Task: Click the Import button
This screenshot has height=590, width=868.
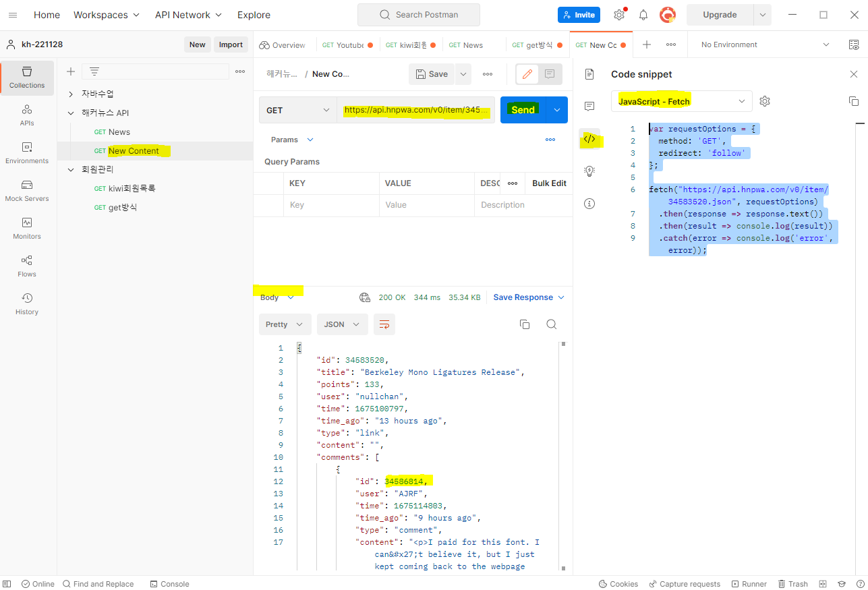Action: click(231, 45)
